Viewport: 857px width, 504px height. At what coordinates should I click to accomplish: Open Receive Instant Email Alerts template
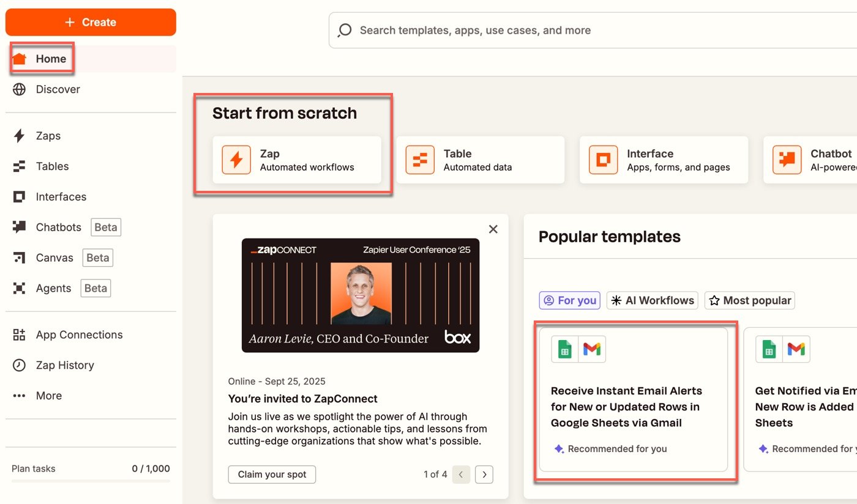[634, 399]
